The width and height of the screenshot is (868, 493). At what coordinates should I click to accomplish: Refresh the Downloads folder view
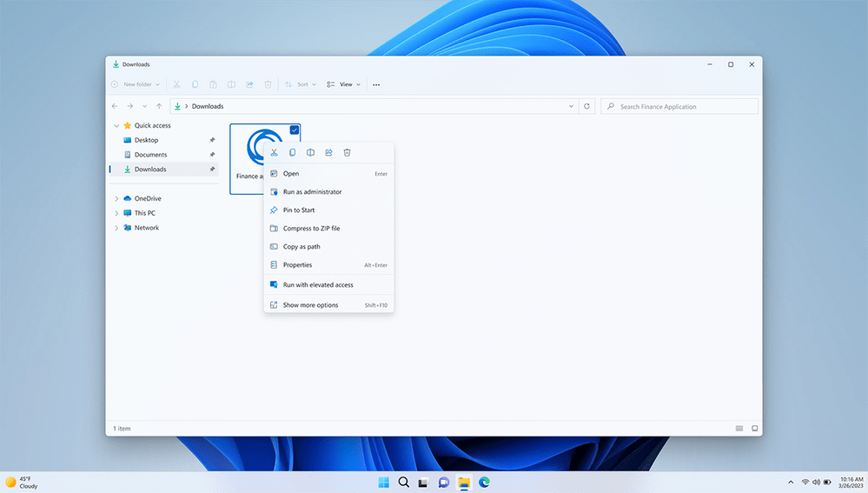tap(587, 106)
